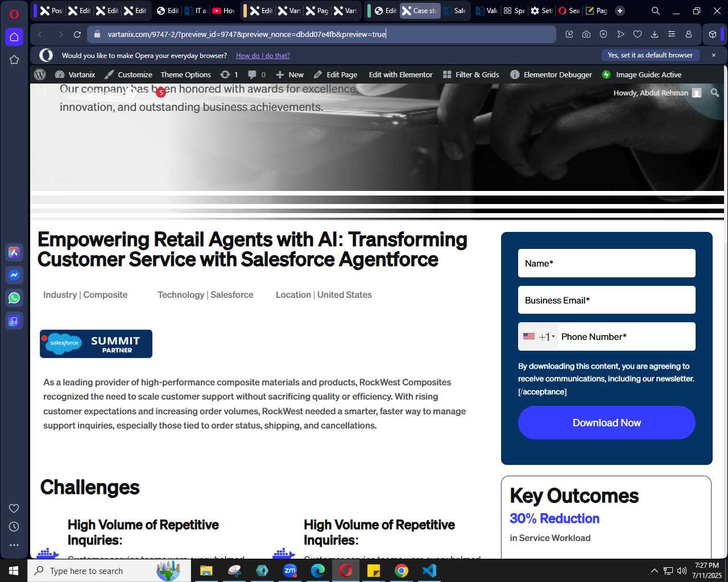Open Theme Options in admin bar
This screenshot has width=728, height=582.
[186, 74]
